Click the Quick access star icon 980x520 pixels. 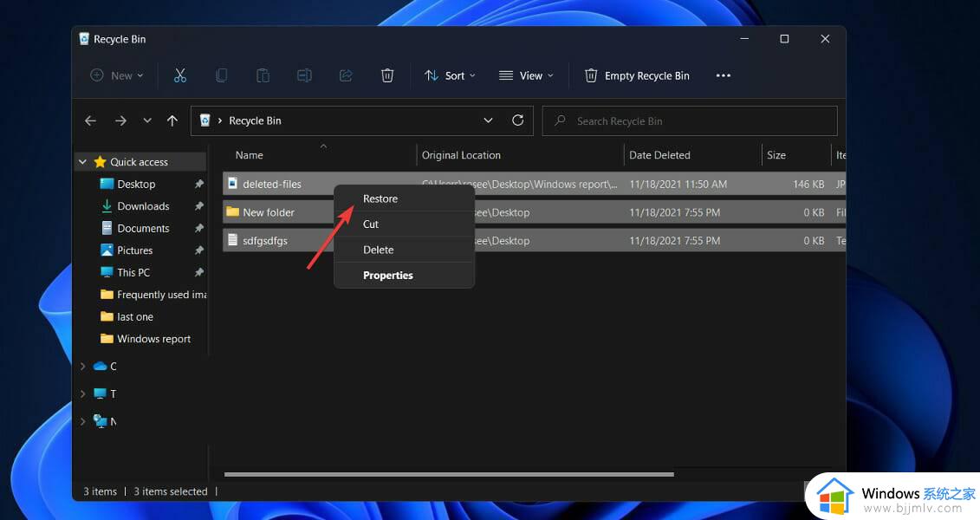coord(100,162)
